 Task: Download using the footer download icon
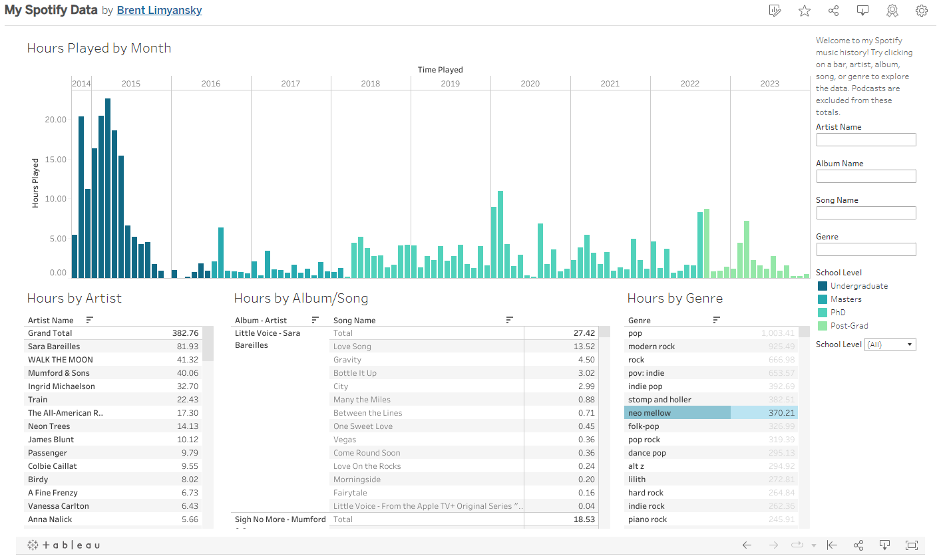[x=884, y=545]
